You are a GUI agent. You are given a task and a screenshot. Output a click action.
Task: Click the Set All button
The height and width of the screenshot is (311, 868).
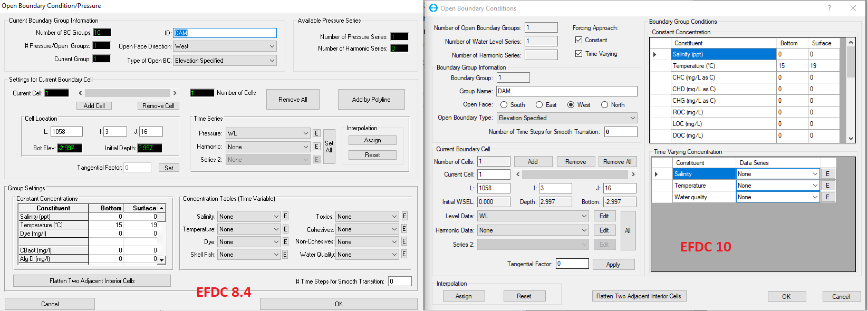coord(329,147)
